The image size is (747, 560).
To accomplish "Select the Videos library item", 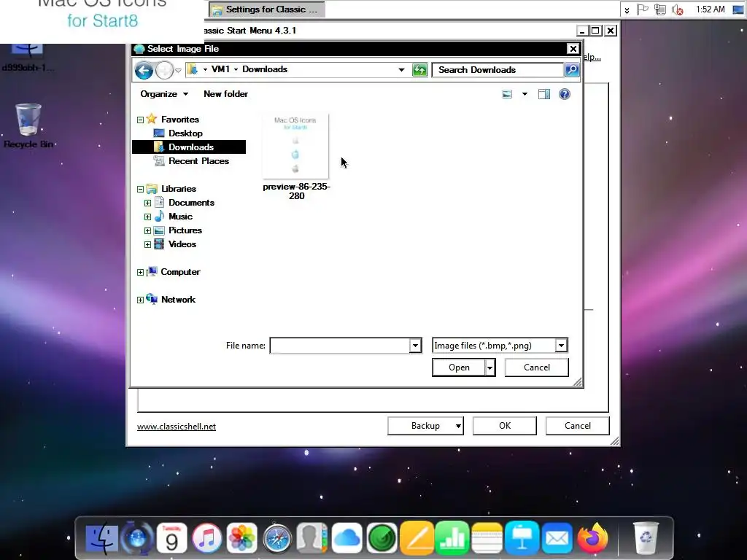I will click(182, 244).
